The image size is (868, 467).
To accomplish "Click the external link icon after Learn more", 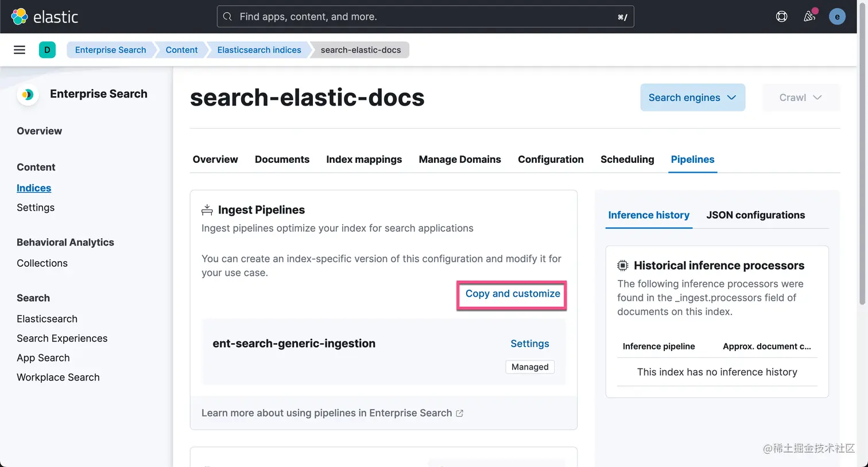I will click(459, 413).
